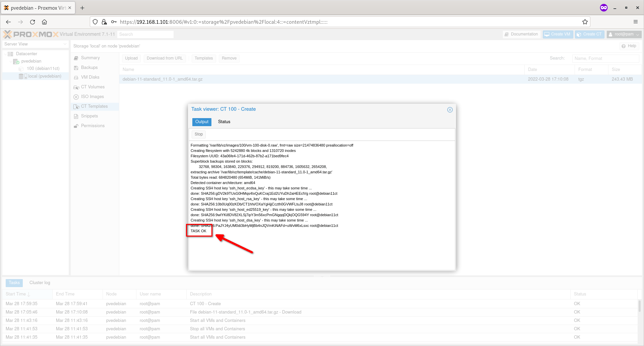Image resolution: width=644 pixels, height=346 pixels.
Task: Sort templates by Date column header
Action: (550, 70)
